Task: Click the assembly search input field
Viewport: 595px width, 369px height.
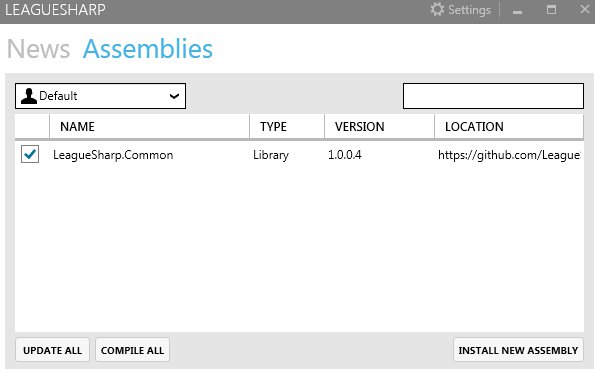Action: pos(493,96)
